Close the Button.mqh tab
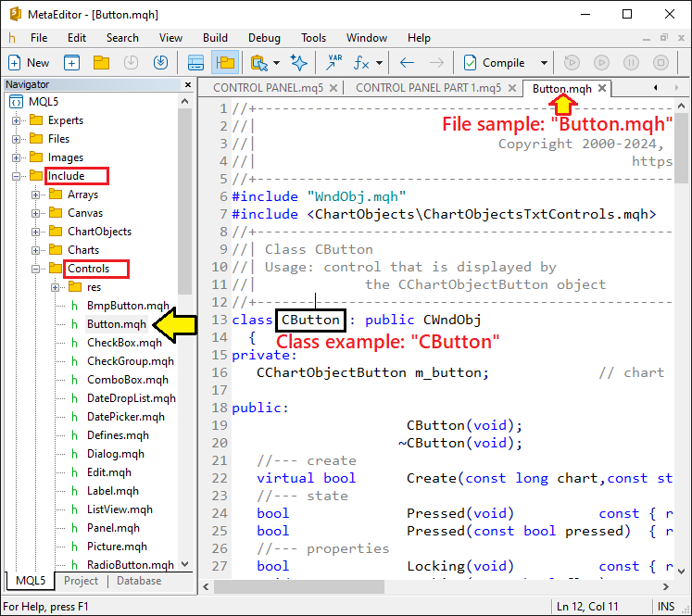The width and height of the screenshot is (692, 616). 602,88
